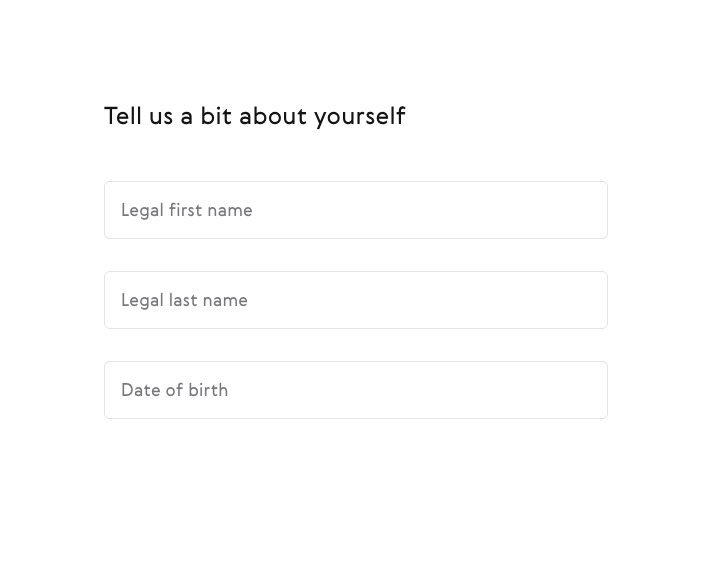Click the word 'yourself' in the heading
The height and width of the screenshot is (586, 725).
click(360, 117)
